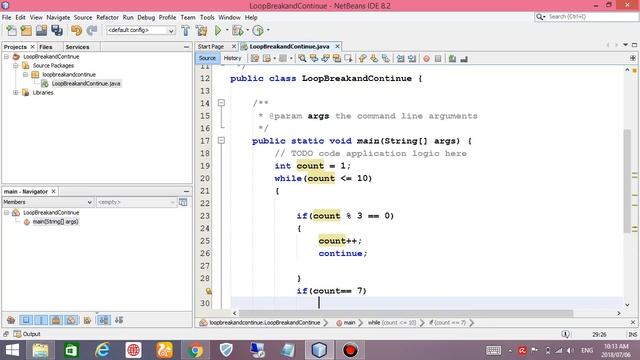The image size is (640, 360).
Task: Click the Debug Project icon
Action: [237, 30]
